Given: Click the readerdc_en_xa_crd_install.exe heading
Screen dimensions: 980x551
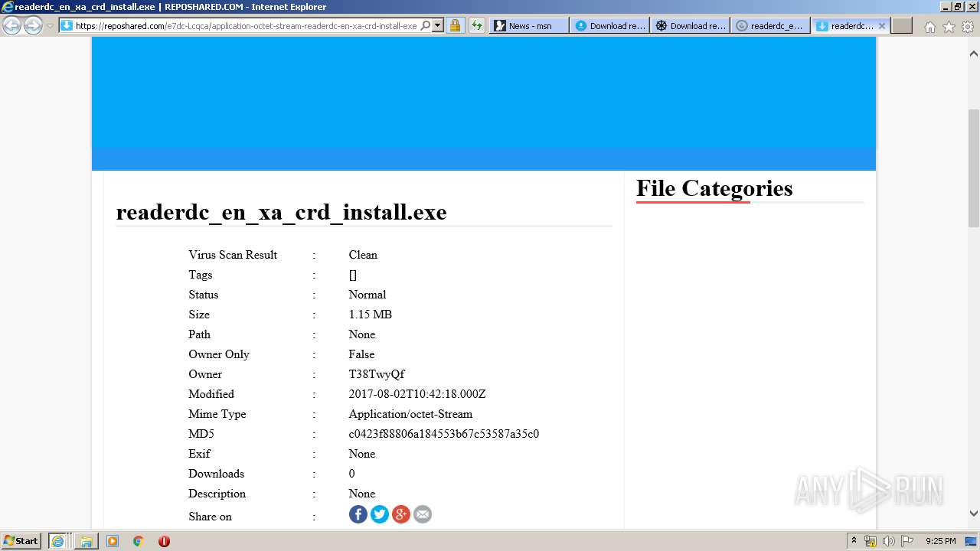Looking at the screenshot, I should point(281,212).
